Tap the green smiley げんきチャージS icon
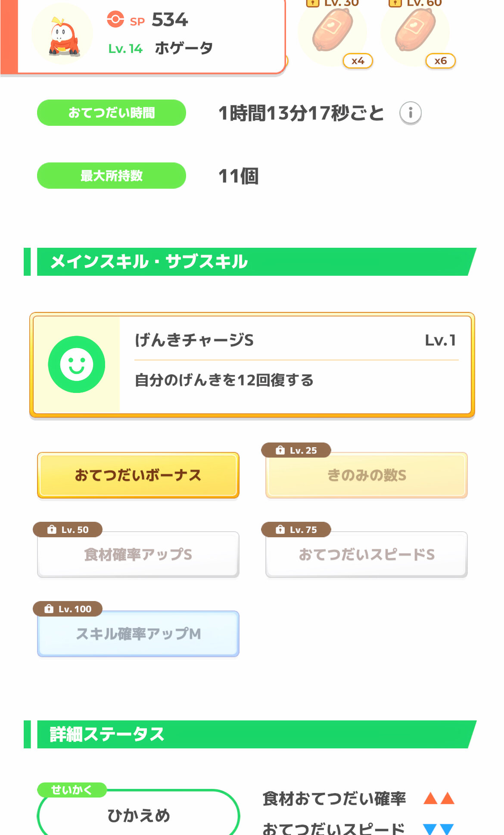 (77, 365)
